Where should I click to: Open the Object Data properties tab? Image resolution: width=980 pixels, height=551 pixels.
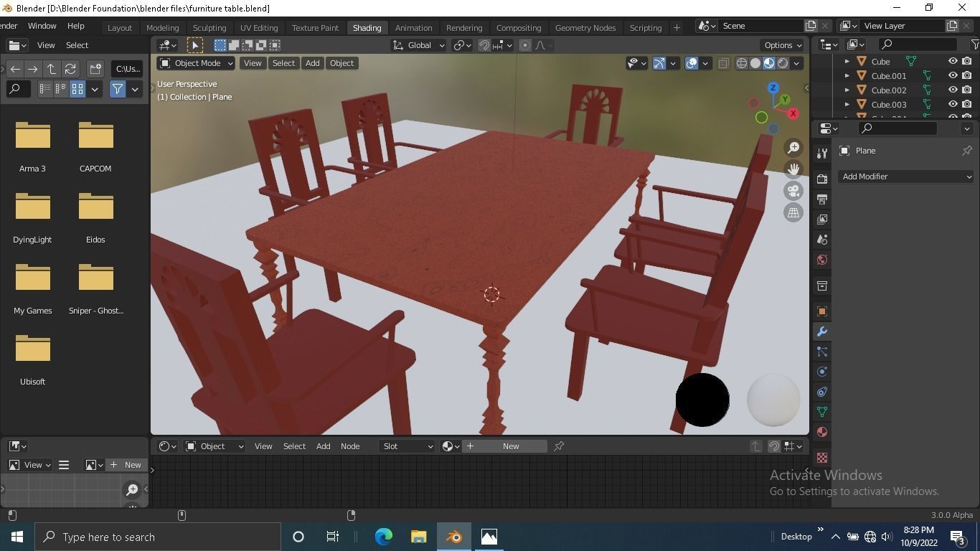point(822,412)
